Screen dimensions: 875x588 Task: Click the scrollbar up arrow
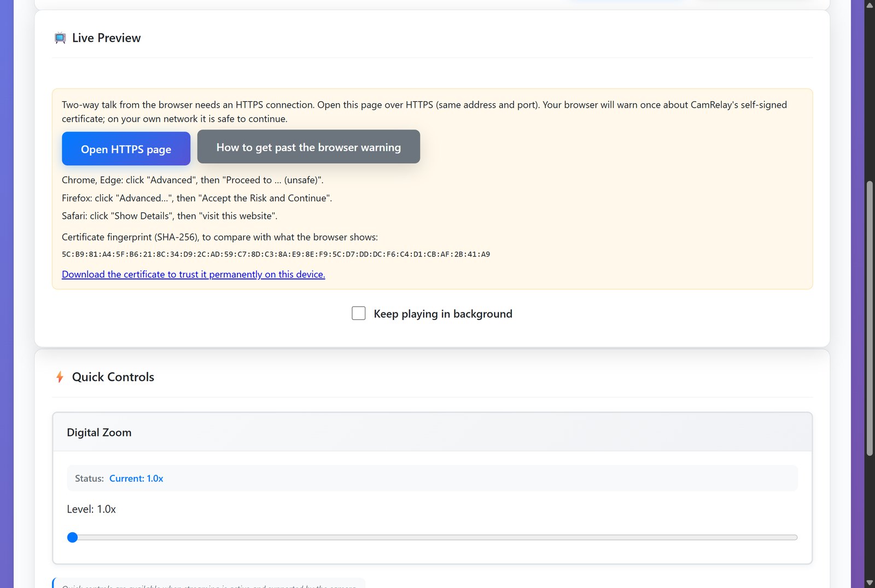[870, 5]
